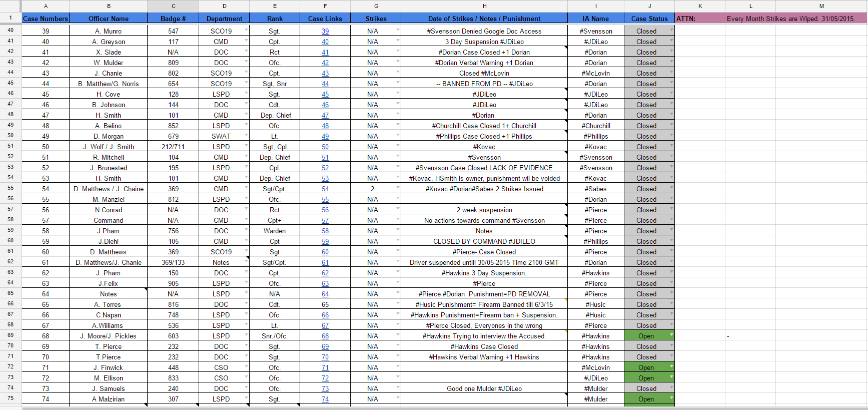The height and width of the screenshot is (410, 868).
Task: Select column M header
Action: click(x=821, y=6)
